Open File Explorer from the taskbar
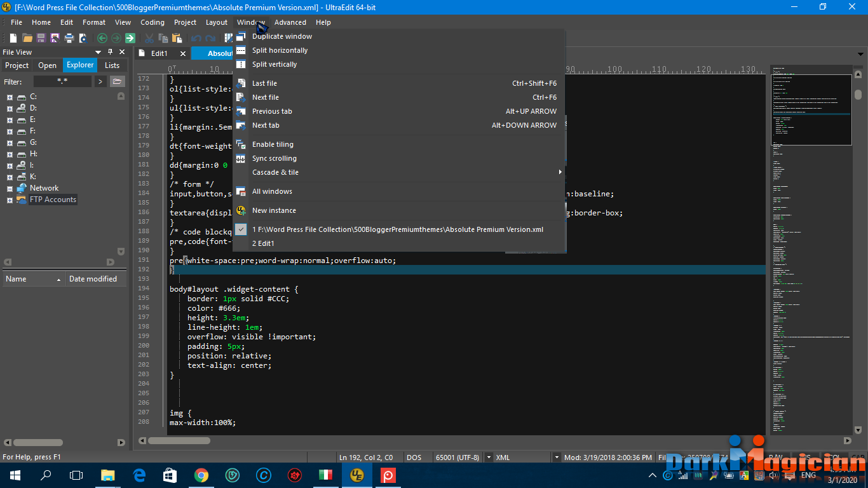868x488 pixels. click(x=108, y=475)
